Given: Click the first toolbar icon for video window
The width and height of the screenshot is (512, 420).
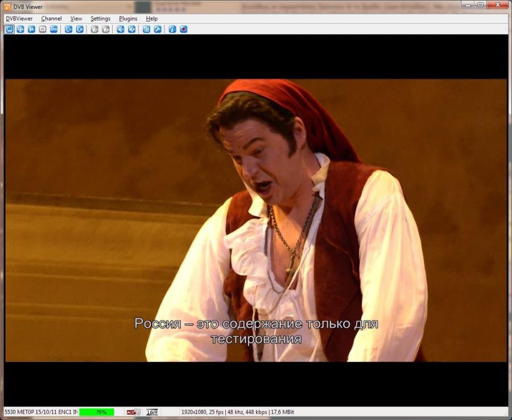Looking at the screenshot, I should point(9,29).
